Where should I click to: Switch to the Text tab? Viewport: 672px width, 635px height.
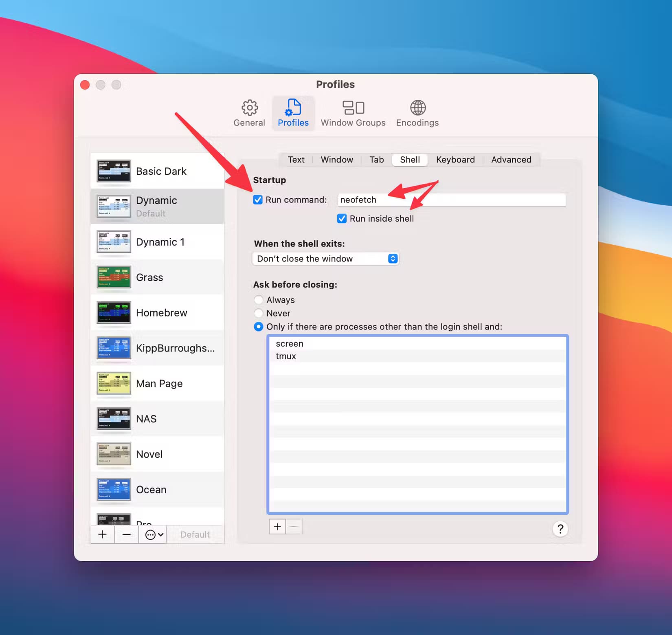(296, 160)
